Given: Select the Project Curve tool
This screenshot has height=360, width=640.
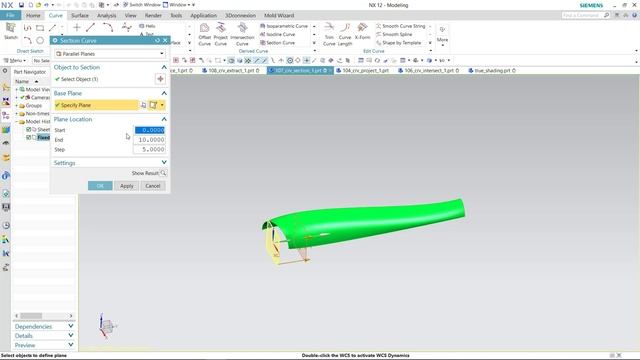Looking at the screenshot, I should point(220,34).
